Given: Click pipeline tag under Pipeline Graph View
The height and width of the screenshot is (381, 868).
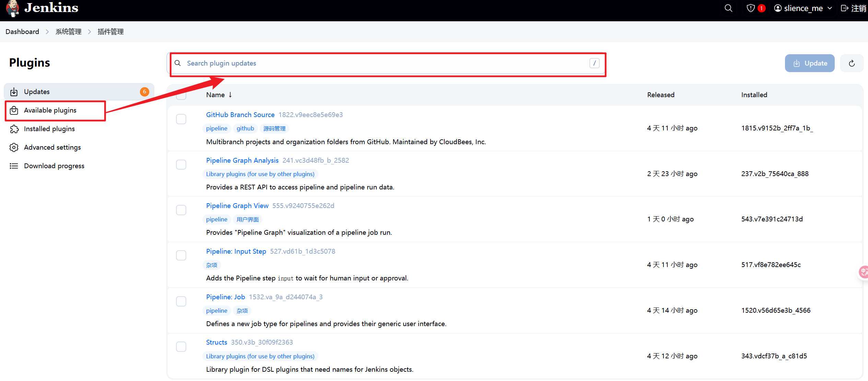Looking at the screenshot, I should (216, 219).
